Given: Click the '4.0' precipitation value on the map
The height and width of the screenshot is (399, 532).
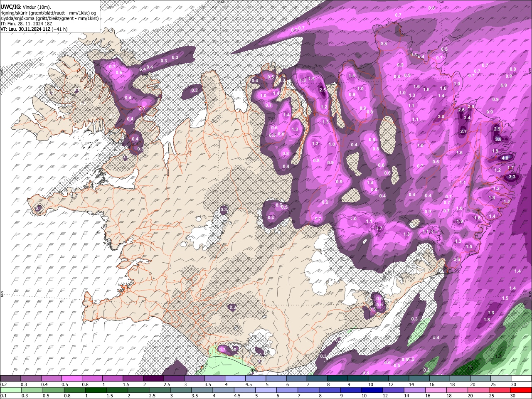Looking at the screenshot, I should coord(505,158).
